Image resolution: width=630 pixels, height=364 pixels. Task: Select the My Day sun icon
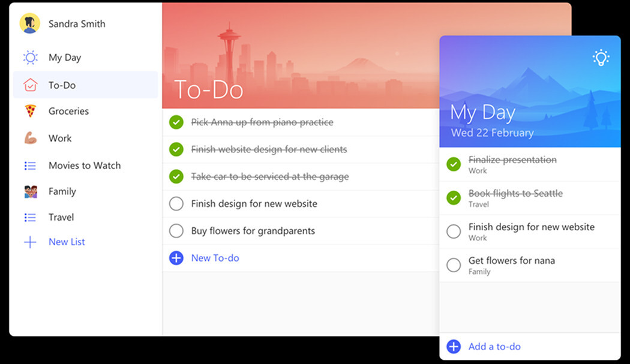click(29, 57)
